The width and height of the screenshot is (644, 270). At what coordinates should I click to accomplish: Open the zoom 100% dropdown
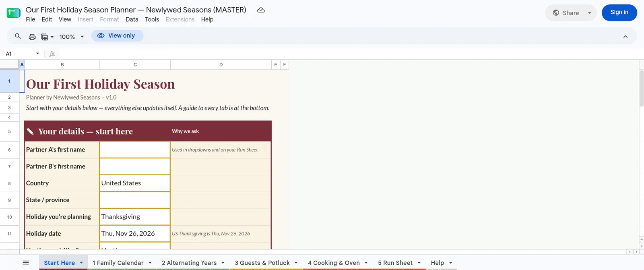click(72, 37)
